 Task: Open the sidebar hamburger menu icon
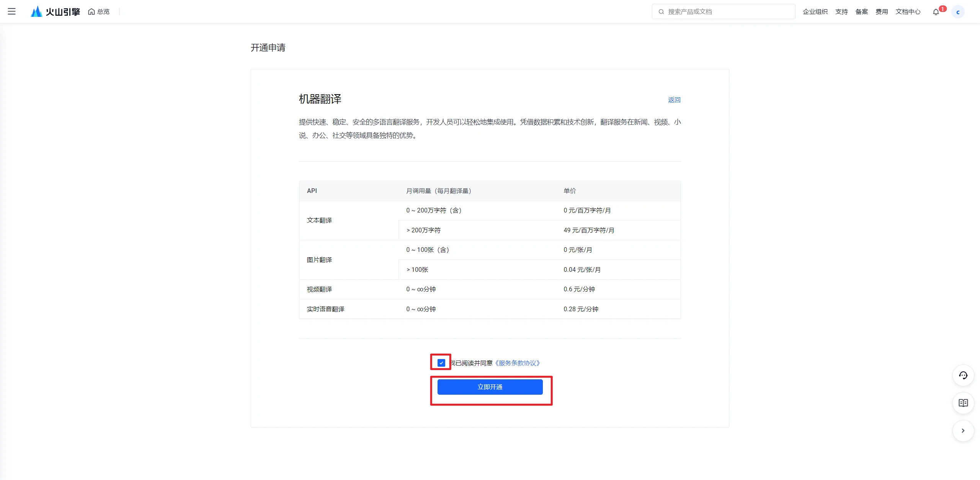(12, 11)
